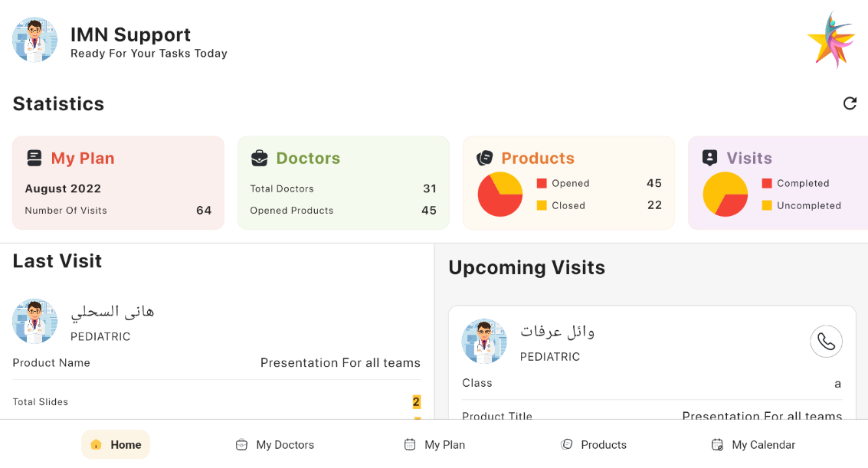Switch to the My Plan tab
The height and width of the screenshot is (468, 868).
434,444
